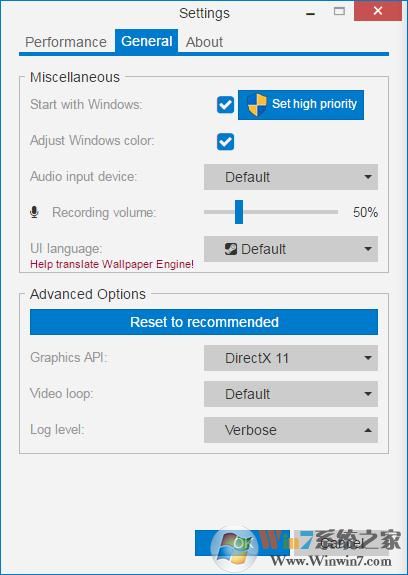This screenshot has height=575, width=408.
Task: Minimize the Settings window
Action: (310, 14)
